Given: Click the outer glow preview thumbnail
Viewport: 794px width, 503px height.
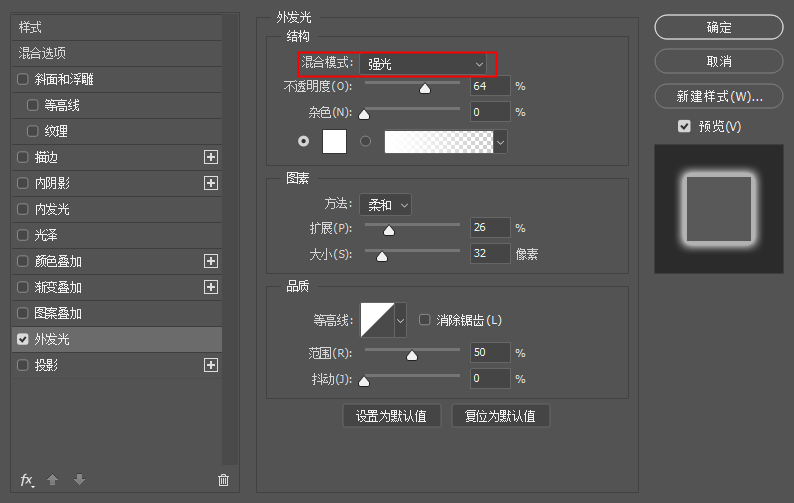Looking at the screenshot, I should click(x=719, y=209).
